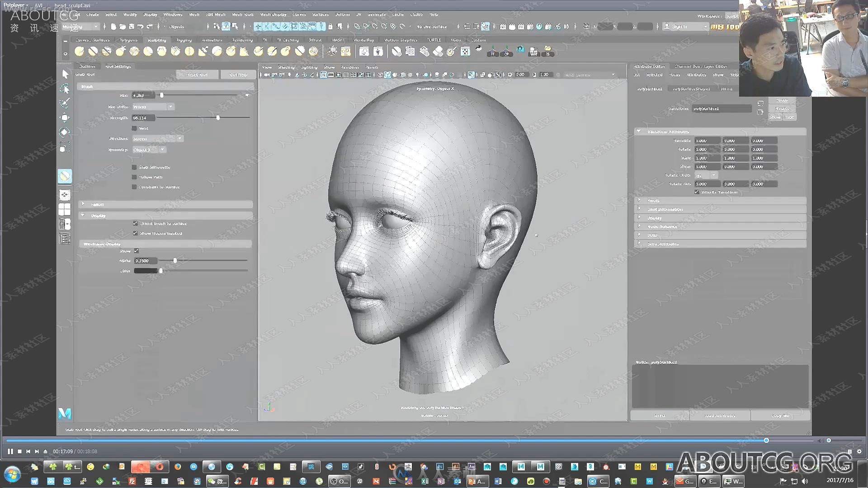
Task: Click the transform name field polySurface1
Action: point(722,108)
